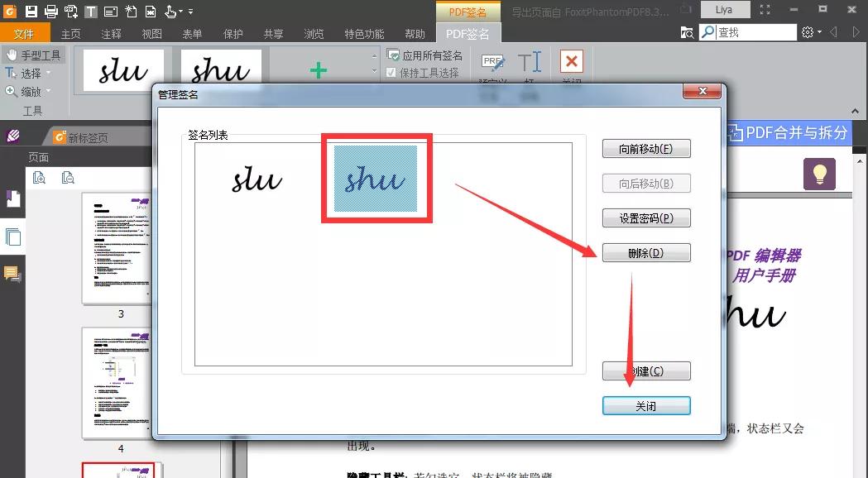
Task: Click the page icon marked with an X
Action: (x=150, y=11)
